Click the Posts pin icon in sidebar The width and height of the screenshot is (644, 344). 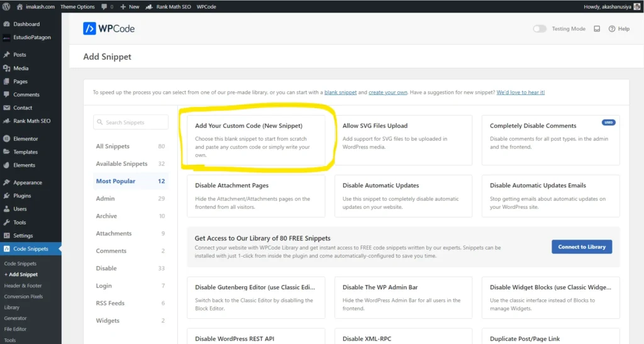[x=6, y=55]
